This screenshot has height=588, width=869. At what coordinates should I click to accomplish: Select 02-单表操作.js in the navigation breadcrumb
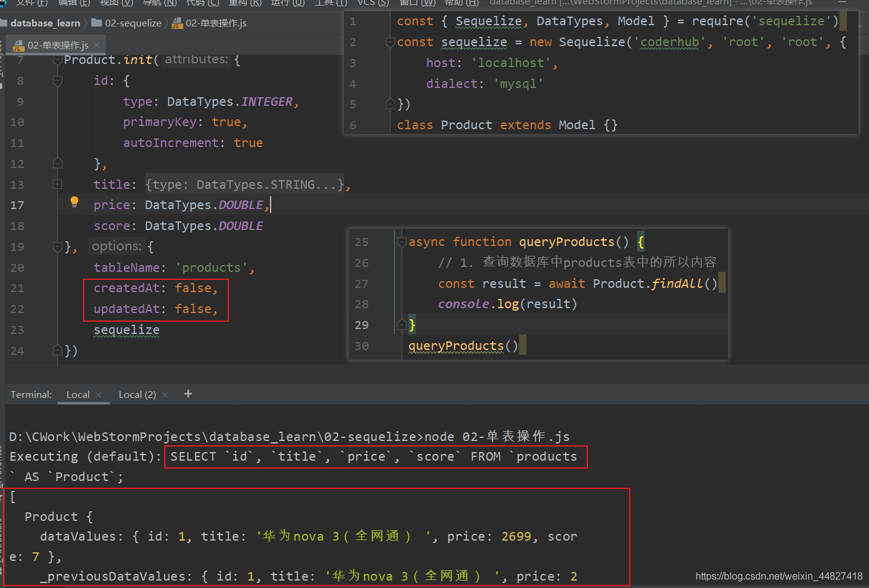(x=216, y=23)
